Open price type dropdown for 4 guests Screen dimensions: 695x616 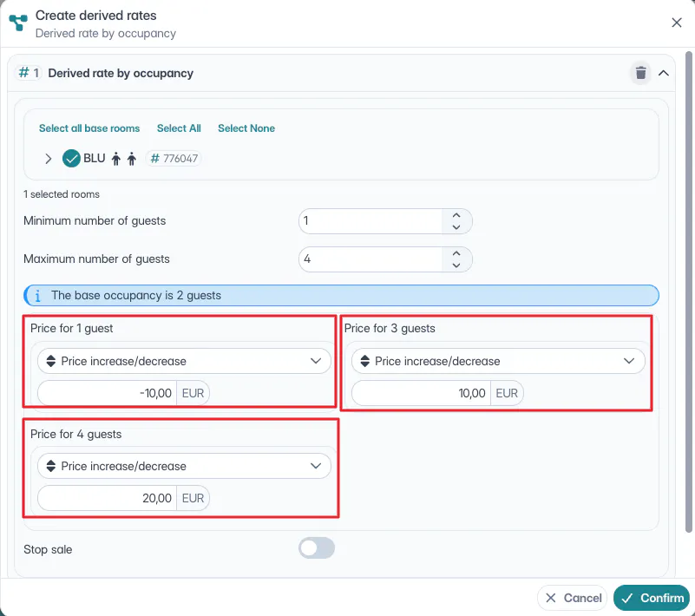184,466
